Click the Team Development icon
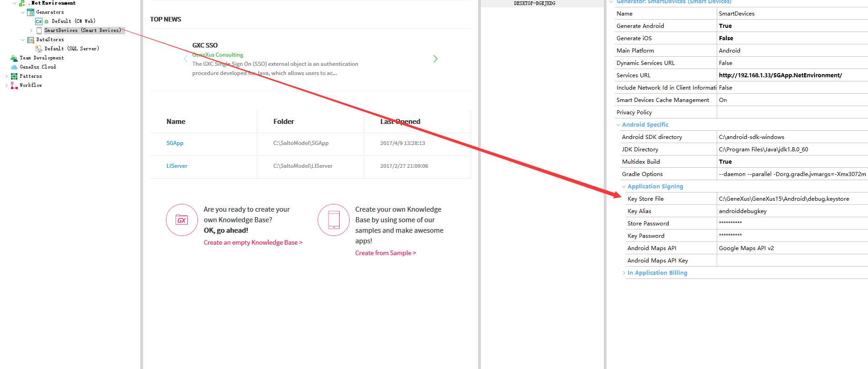 [x=14, y=58]
